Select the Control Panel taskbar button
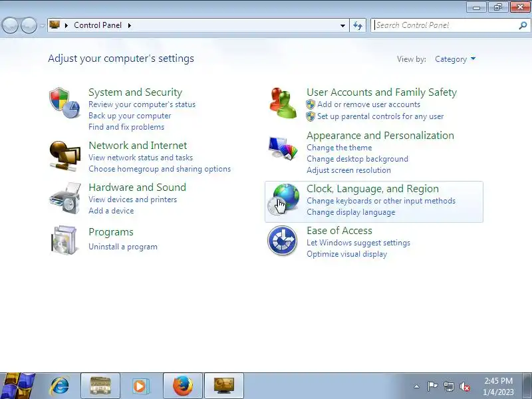The image size is (532, 399). (224, 386)
